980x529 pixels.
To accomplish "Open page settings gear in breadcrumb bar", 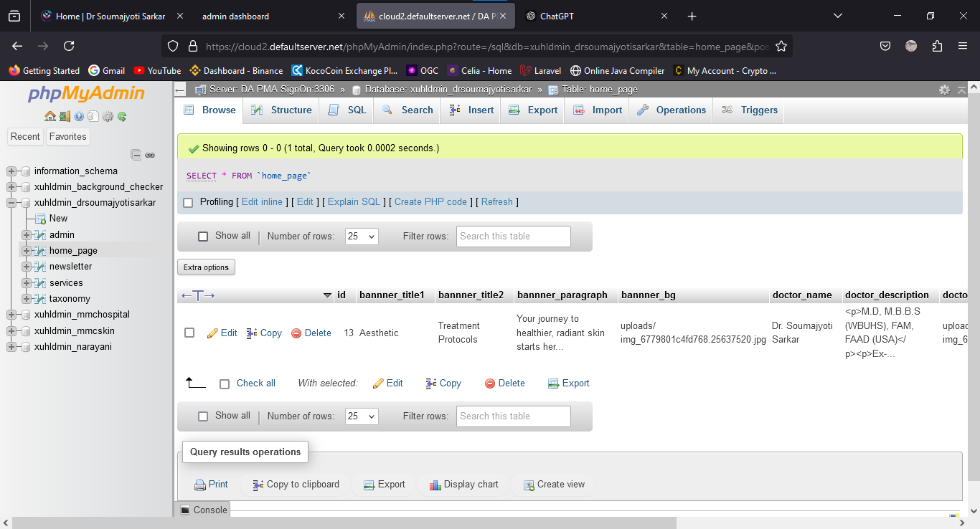I will (x=944, y=90).
